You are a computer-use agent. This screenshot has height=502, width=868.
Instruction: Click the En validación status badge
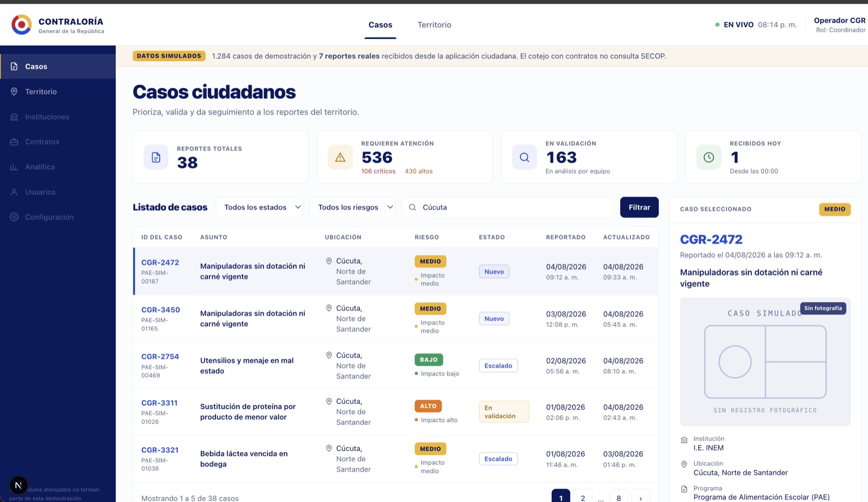504,412
